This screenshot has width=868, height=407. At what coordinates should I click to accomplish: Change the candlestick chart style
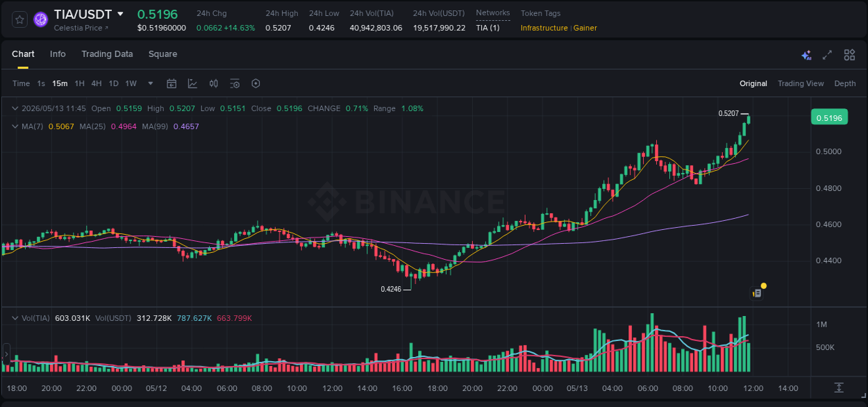coord(214,83)
